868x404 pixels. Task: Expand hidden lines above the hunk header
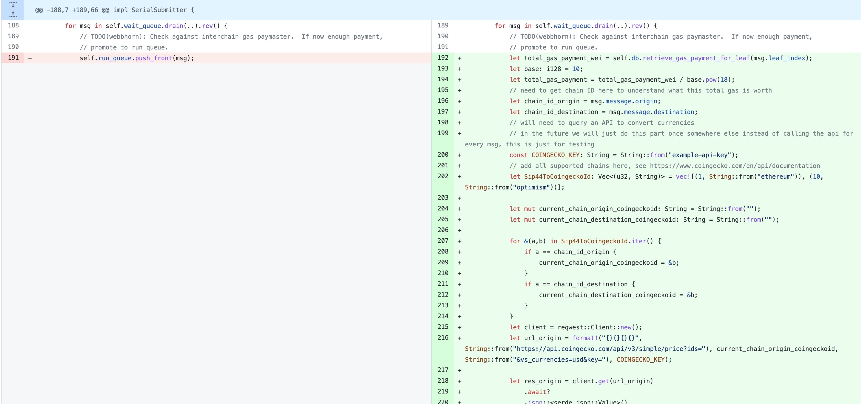click(x=13, y=9)
